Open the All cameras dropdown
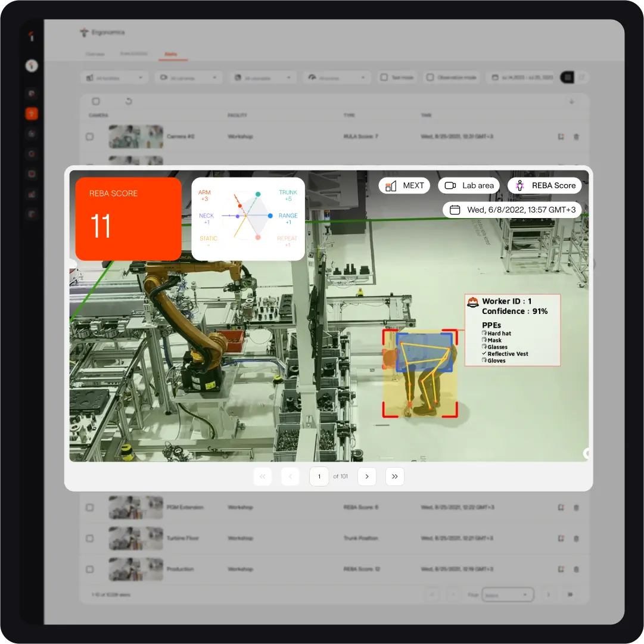Viewport: 644px width, 644px height. pyautogui.click(x=188, y=77)
